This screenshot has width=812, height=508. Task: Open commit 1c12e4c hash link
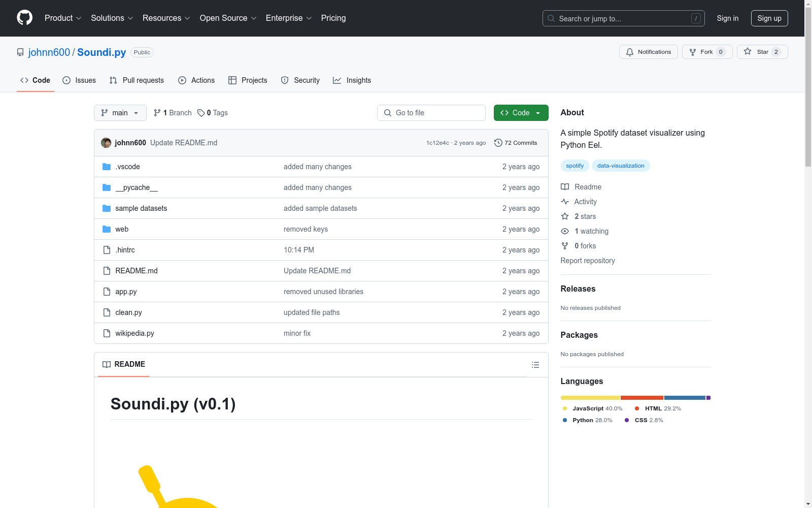coord(437,143)
